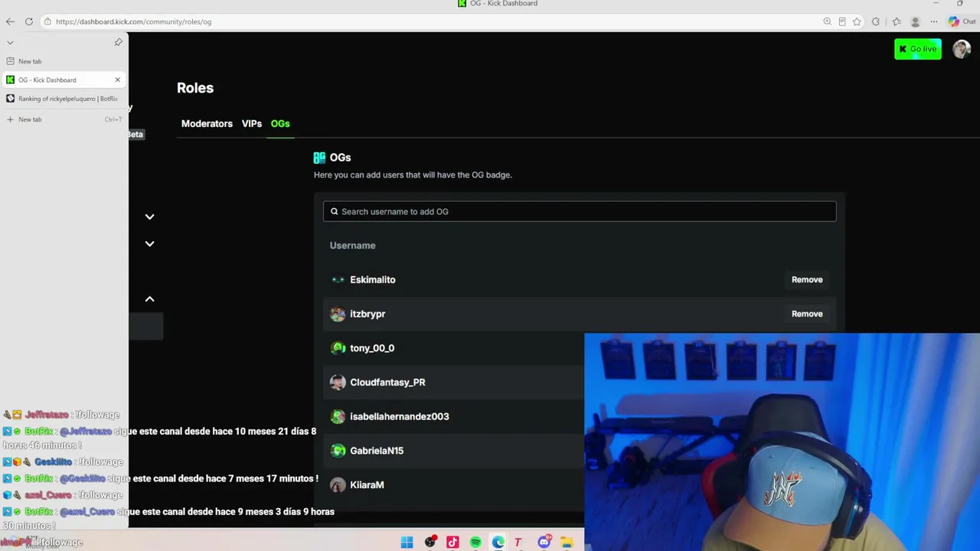Remove Eskimalito from OGs
The height and width of the screenshot is (551, 980).
807,279
